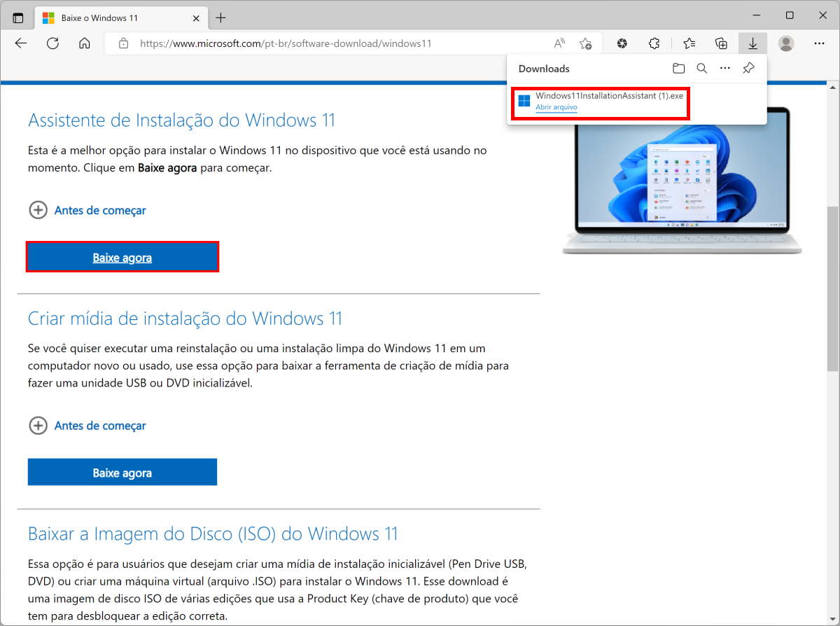Open the Extensions puzzle icon
Image resolution: width=840 pixels, height=626 pixels.
(654, 43)
